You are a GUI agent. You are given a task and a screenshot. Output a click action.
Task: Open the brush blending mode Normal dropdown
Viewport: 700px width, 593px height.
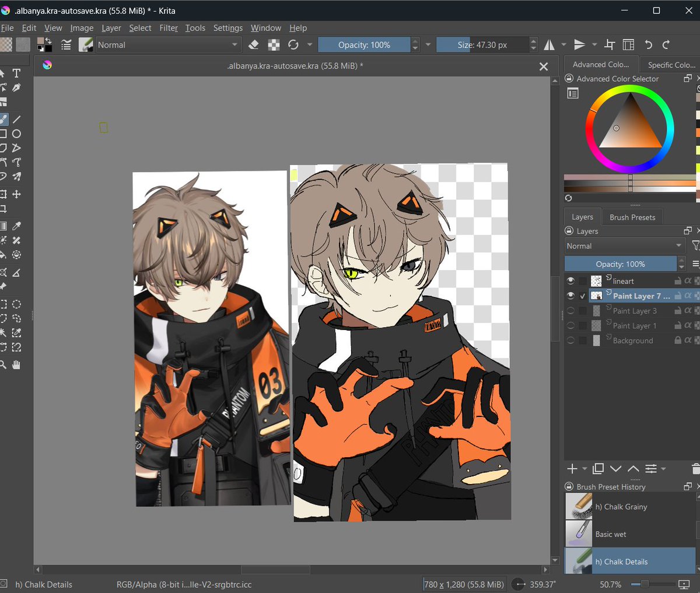click(x=167, y=45)
